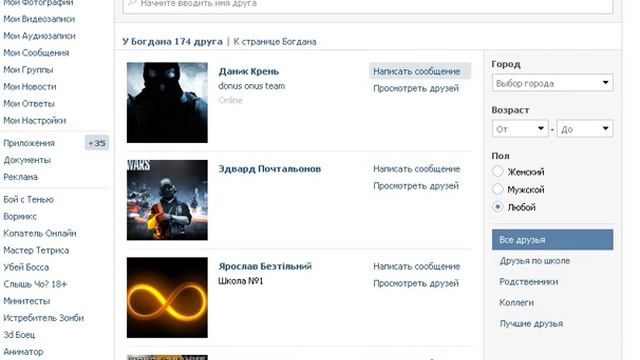
Task: Click donus onus team status text
Action: click(251, 86)
